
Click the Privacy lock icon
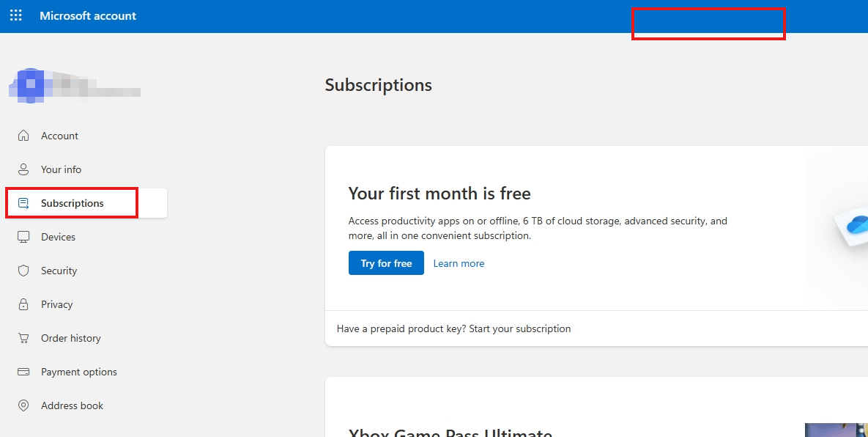pyautogui.click(x=23, y=304)
